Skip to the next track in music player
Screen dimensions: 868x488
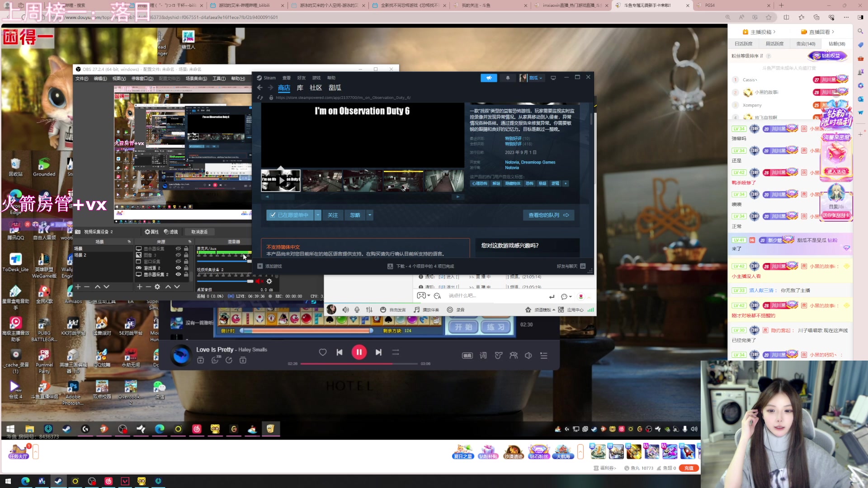tap(379, 352)
